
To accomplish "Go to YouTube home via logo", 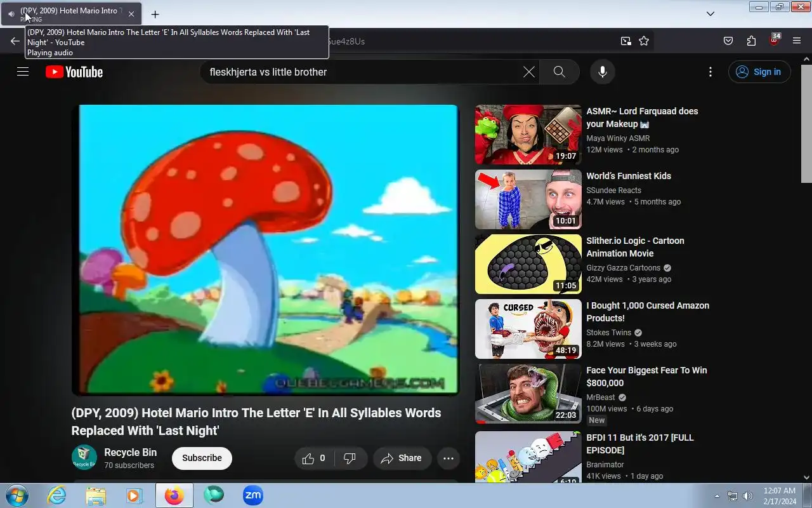I will (x=74, y=72).
